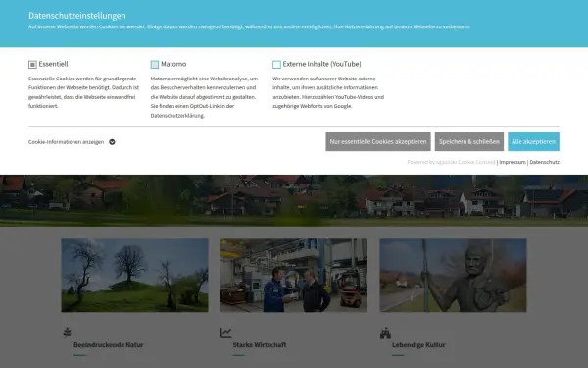
Task: Click the Matomo label text
Action: pos(173,64)
